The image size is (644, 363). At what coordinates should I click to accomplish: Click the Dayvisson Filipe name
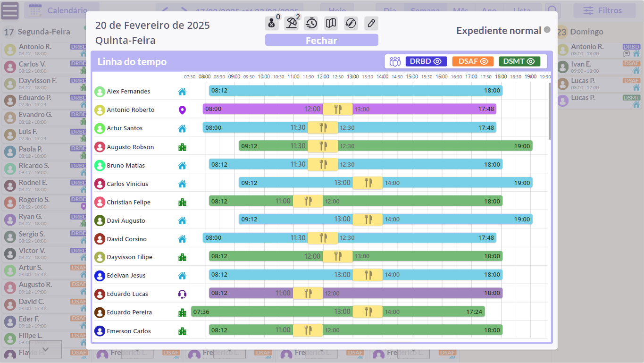(130, 257)
